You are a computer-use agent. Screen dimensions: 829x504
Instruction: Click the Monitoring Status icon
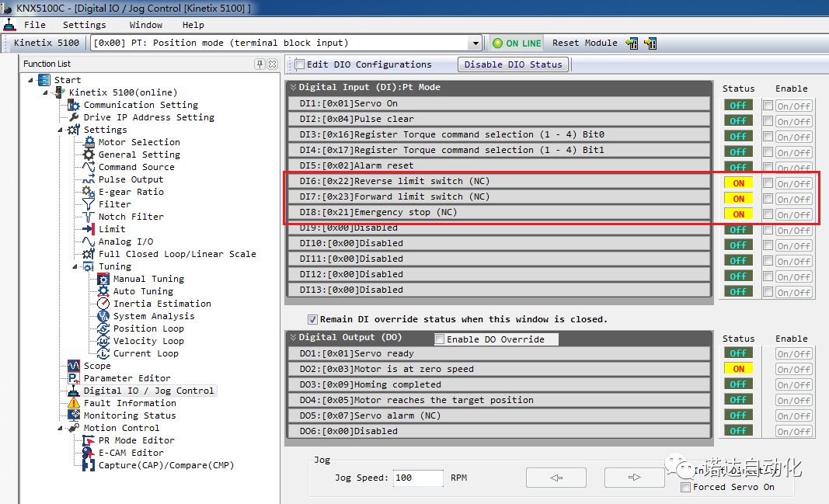pos(74,415)
